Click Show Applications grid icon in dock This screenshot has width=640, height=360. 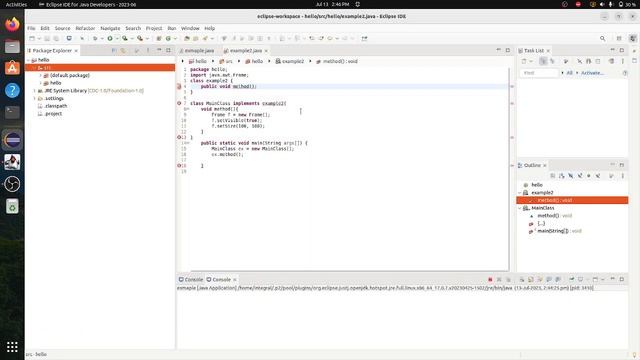click(12, 347)
